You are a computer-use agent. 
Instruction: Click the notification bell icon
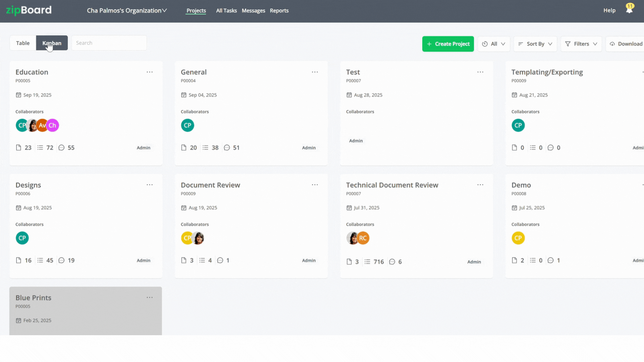(629, 9)
